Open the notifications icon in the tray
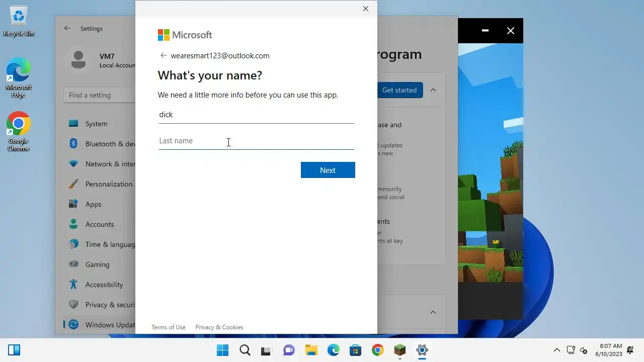This screenshot has width=644, height=362. [630, 350]
